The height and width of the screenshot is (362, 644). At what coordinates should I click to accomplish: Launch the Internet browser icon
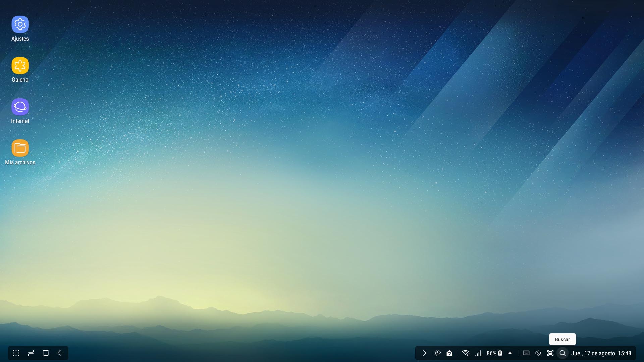click(20, 107)
